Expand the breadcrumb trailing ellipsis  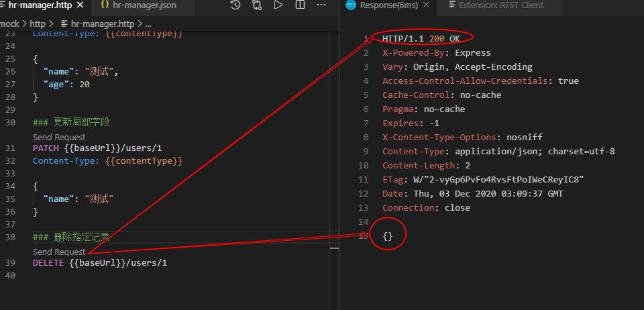(x=148, y=23)
